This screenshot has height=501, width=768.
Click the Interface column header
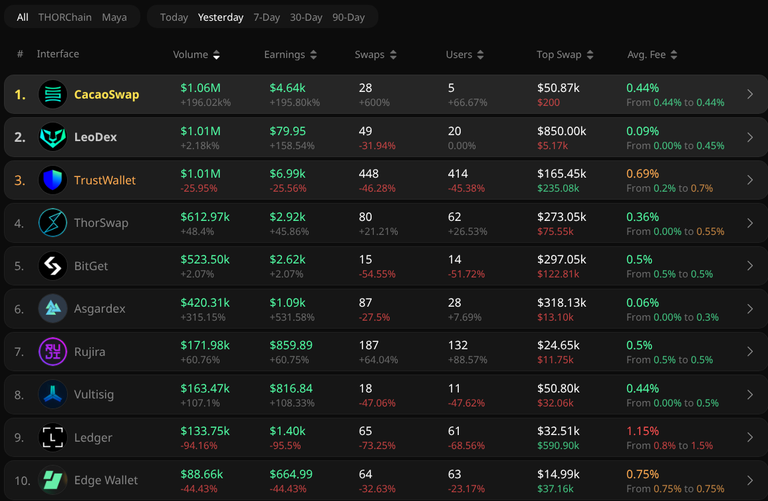58,54
